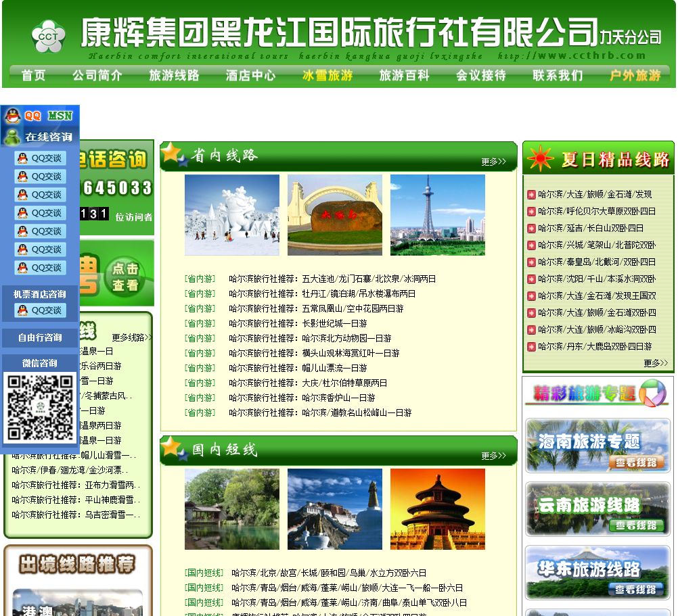Click 查看线路 on 海南旅游专题 banner
The image size is (678, 616).
point(636,463)
